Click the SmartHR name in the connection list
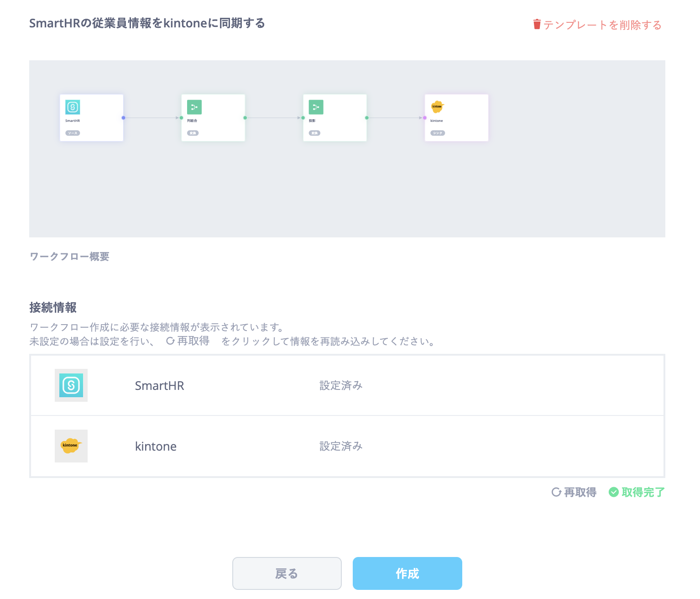 point(160,386)
